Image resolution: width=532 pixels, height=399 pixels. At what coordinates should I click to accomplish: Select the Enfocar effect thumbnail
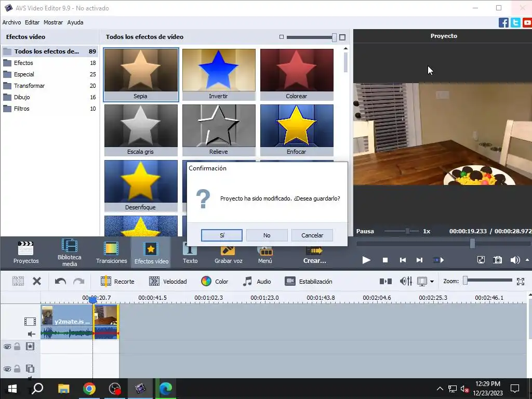point(297,130)
